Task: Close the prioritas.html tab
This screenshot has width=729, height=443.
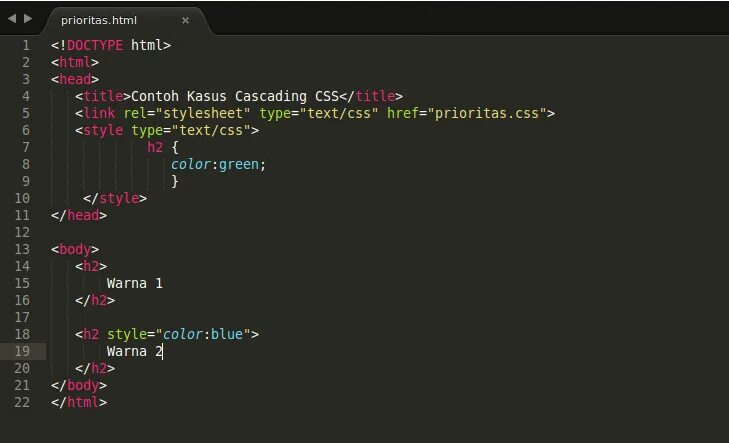Action: 186,20
